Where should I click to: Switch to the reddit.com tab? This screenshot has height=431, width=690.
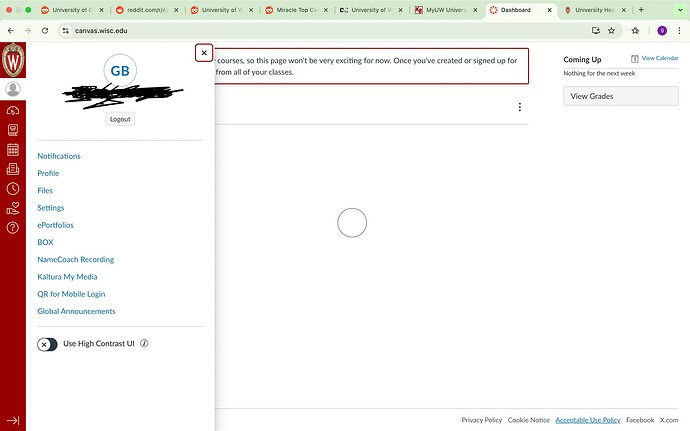click(145, 10)
